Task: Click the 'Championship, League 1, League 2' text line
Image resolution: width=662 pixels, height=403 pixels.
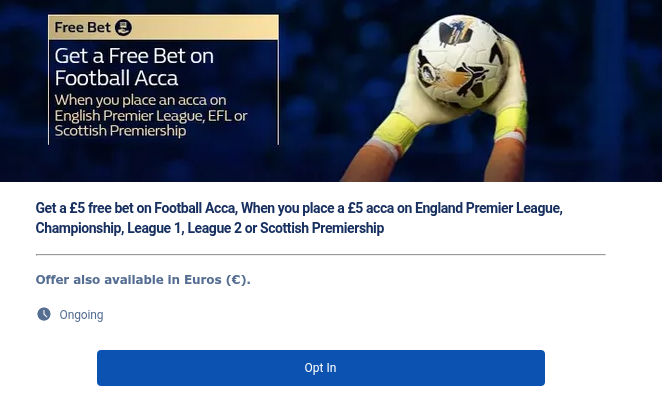Action: [209, 228]
